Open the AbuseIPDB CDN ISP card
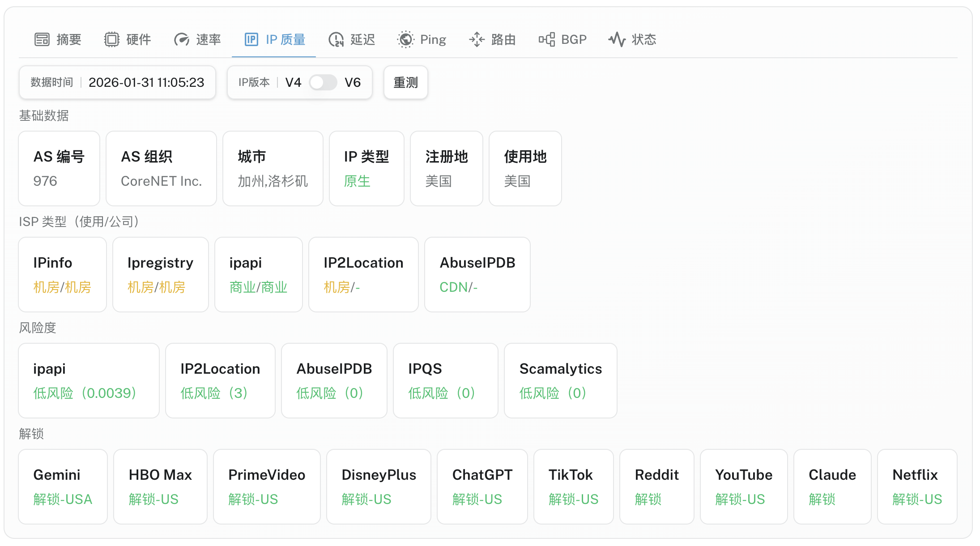 477,274
